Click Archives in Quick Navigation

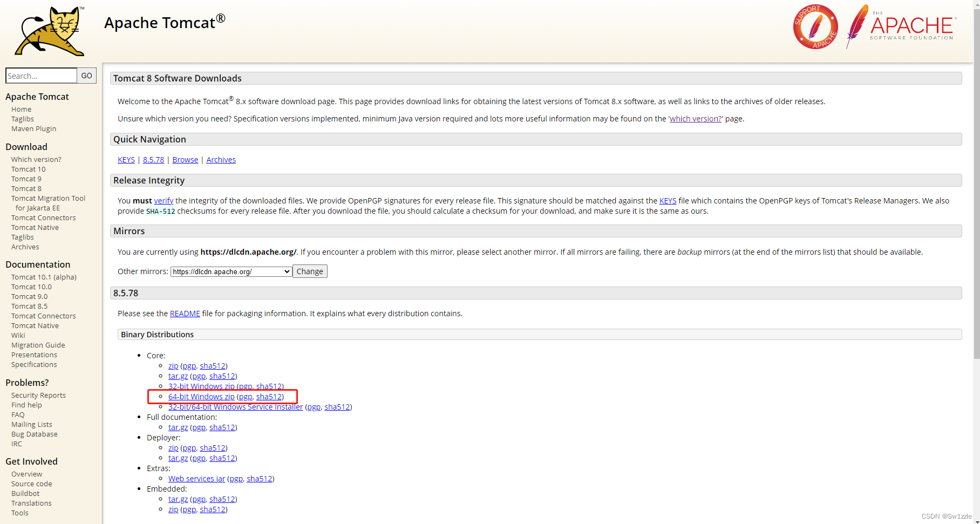point(221,160)
